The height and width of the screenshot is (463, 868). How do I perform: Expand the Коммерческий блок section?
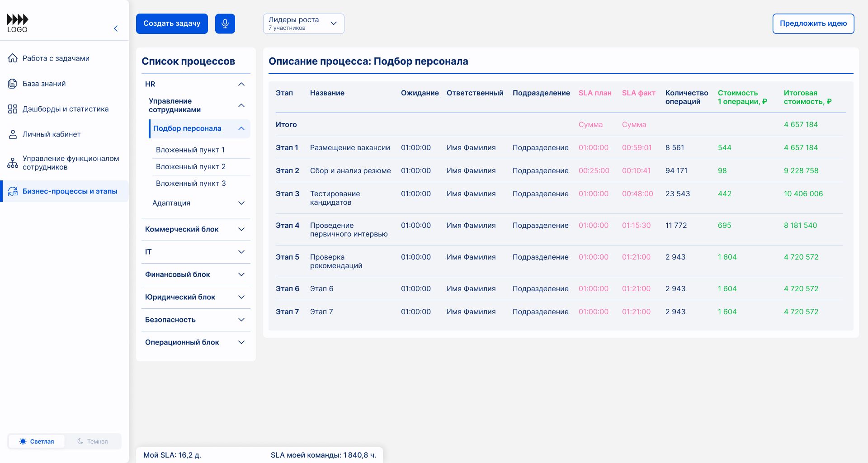pyautogui.click(x=195, y=229)
